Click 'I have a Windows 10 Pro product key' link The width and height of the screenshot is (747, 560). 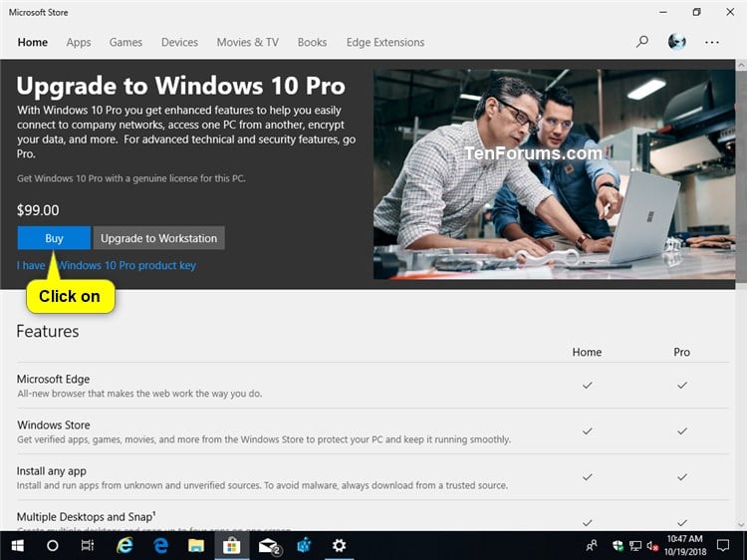pyautogui.click(x=107, y=265)
